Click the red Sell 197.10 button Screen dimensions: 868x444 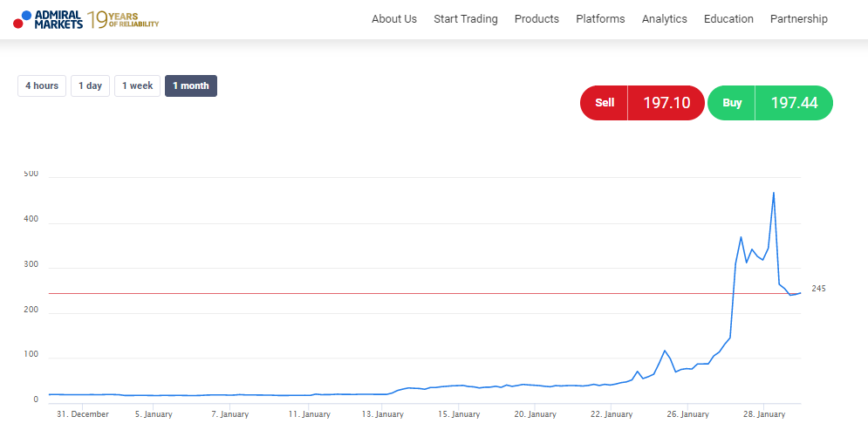[x=642, y=102]
